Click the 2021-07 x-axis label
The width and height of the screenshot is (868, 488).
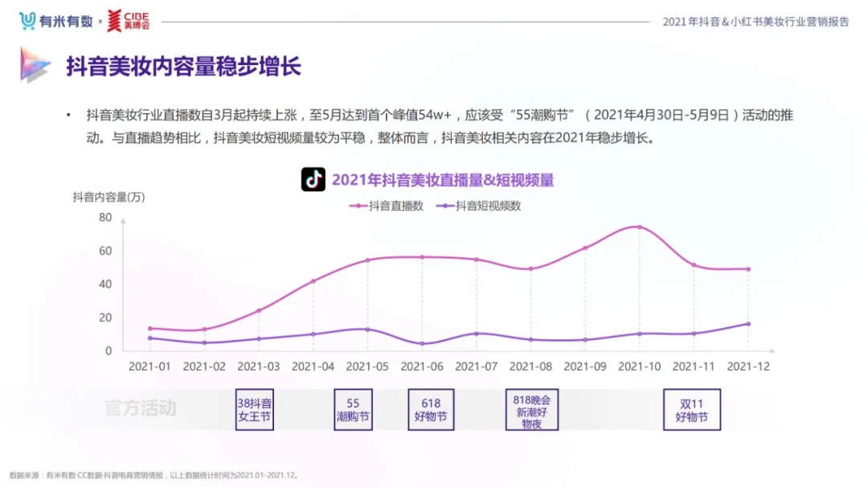coord(476,367)
